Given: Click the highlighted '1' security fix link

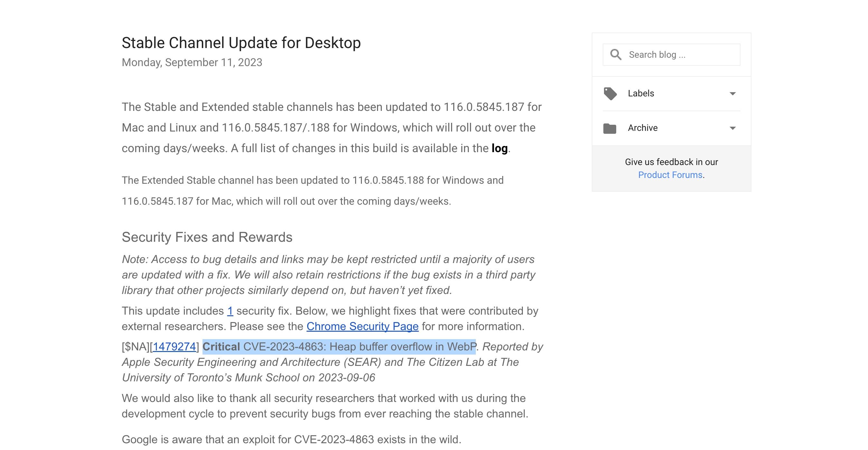Looking at the screenshot, I should [x=231, y=310].
